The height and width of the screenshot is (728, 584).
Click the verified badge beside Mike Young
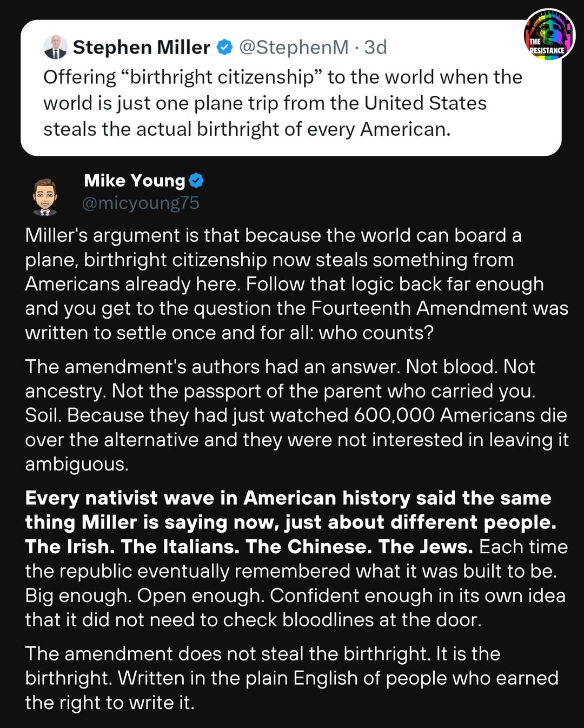pyautogui.click(x=196, y=180)
